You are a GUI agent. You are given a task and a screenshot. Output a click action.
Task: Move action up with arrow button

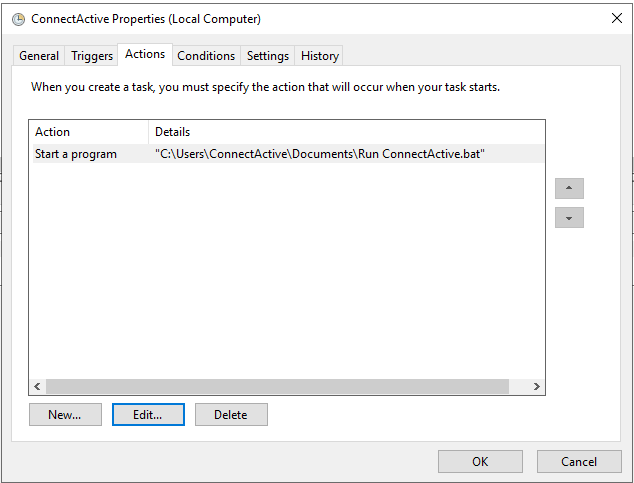569,188
